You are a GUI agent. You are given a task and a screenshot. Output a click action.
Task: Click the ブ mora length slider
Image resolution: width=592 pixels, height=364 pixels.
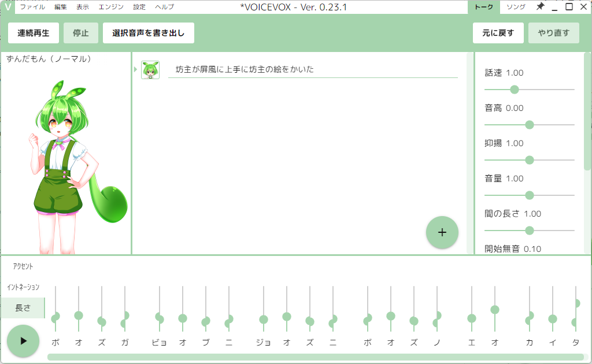click(x=206, y=309)
